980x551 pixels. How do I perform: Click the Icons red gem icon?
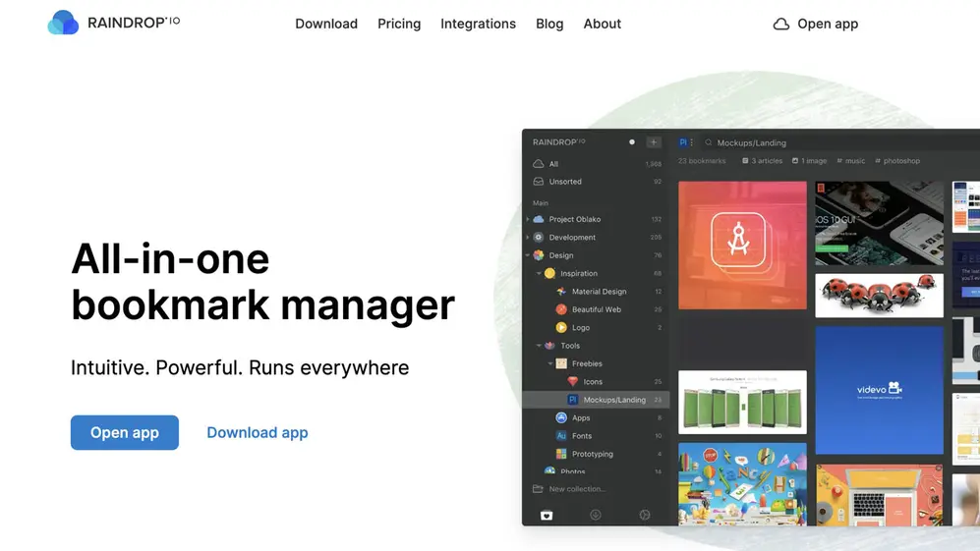(572, 382)
